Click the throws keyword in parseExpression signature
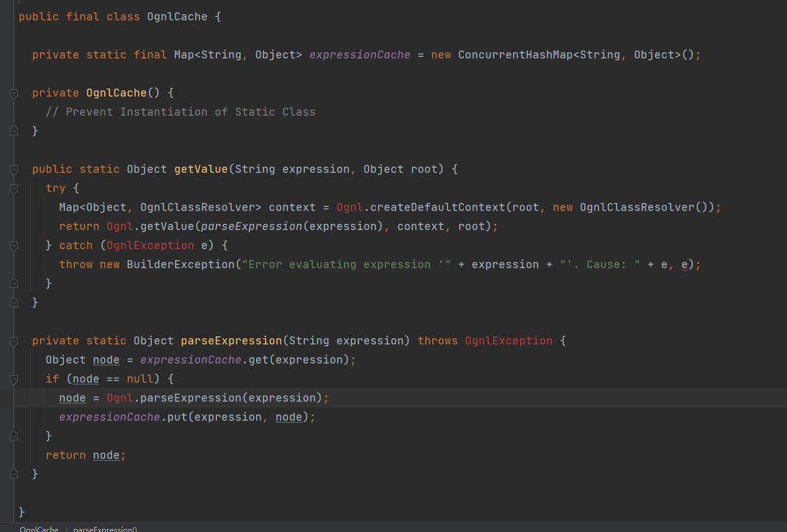The width and height of the screenshot is (787, 532). 438,341
